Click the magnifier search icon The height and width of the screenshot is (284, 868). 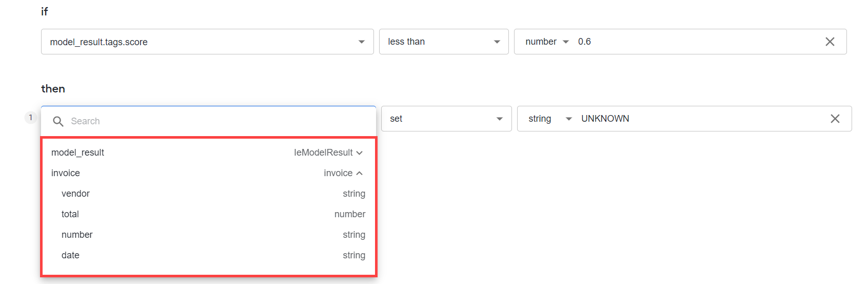click(x=58, y=121)
